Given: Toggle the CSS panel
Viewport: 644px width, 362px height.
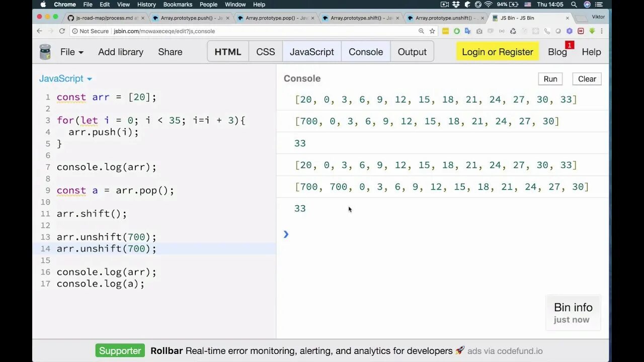Looking at the screenshot, I should 266,52.
